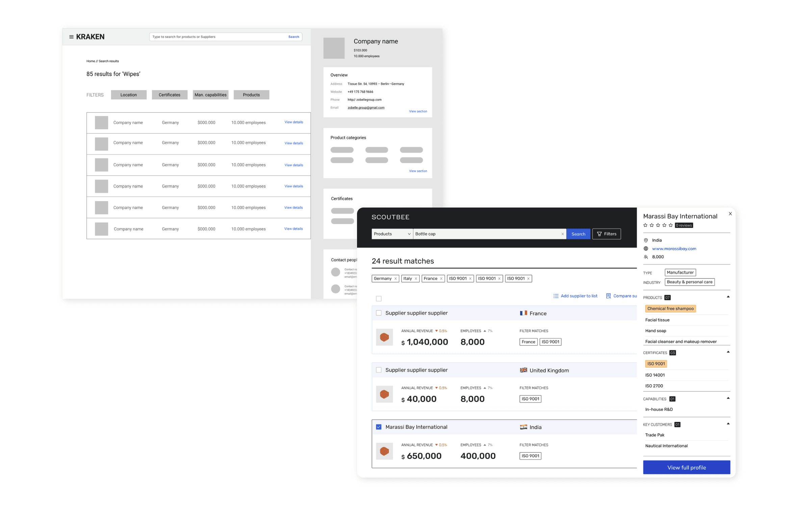Clear the Bottle cap search text
The height and width of the screenshot is (505, 812).
point(562,234)
